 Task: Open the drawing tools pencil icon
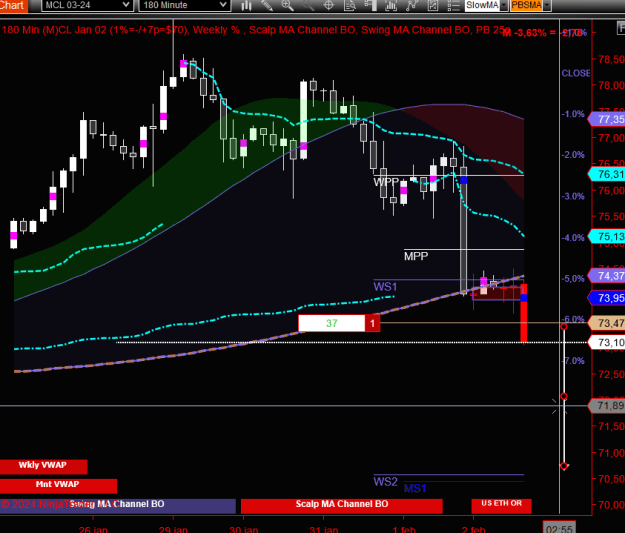point(267,6)
